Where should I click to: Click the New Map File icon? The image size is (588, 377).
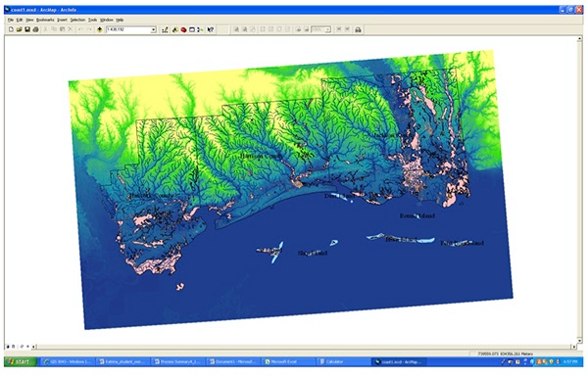click(11, 29)
